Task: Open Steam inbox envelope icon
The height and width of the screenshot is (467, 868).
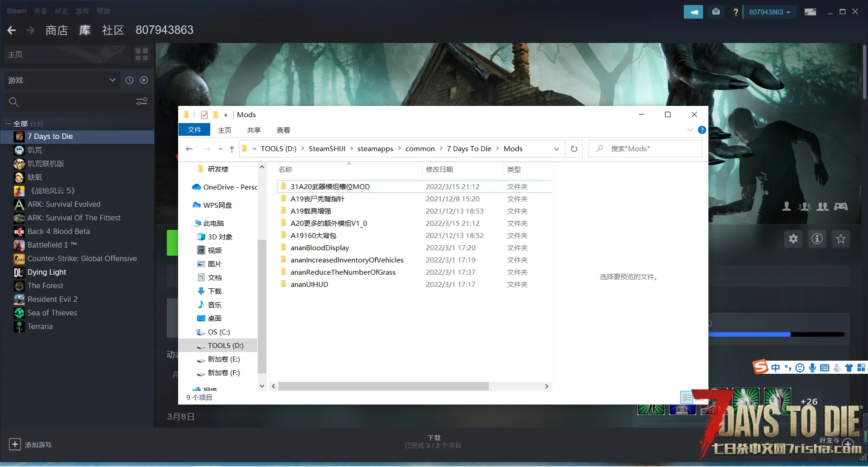Action: click(716, 12)
